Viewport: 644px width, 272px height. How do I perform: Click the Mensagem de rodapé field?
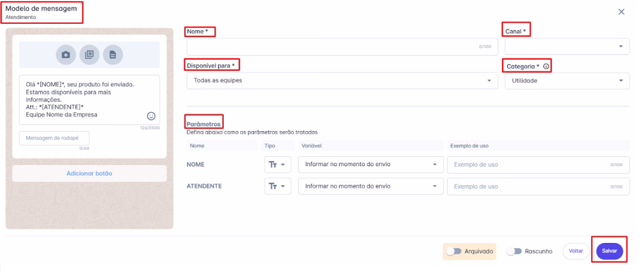[54, 138]
